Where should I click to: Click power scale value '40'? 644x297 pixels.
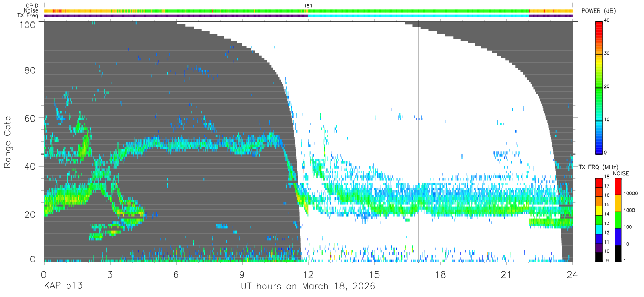point(607,21)
